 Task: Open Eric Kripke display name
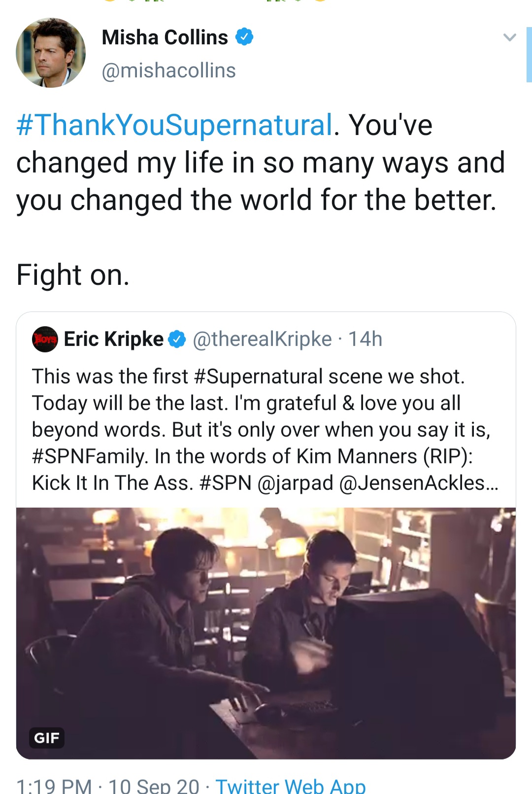114,339
